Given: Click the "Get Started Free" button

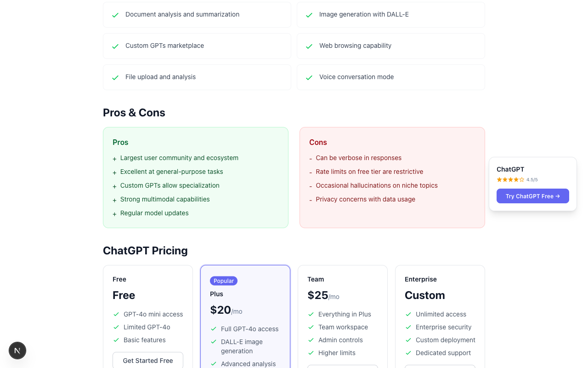Looking at the screenshot, I should [147, 361].
